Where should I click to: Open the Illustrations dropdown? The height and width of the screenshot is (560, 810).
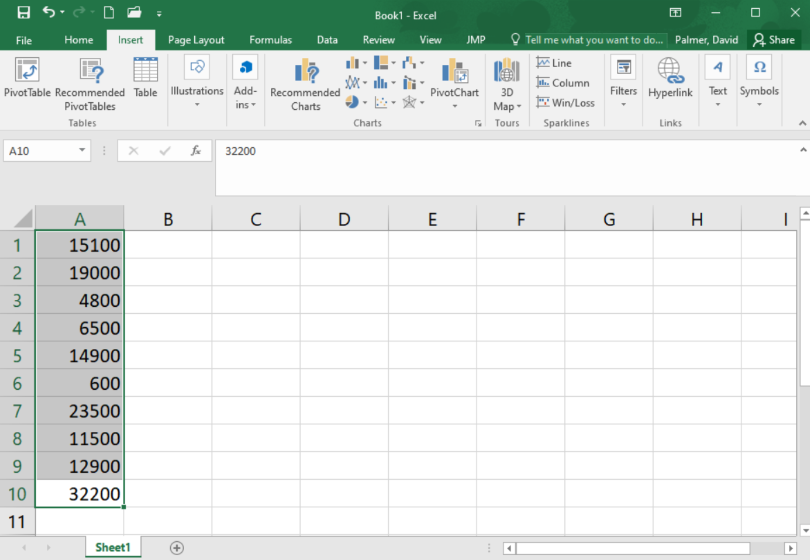pos(197,78)
